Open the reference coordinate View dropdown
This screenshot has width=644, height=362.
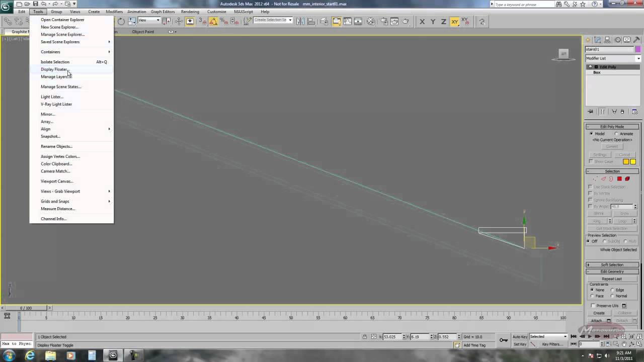point(149,21)
